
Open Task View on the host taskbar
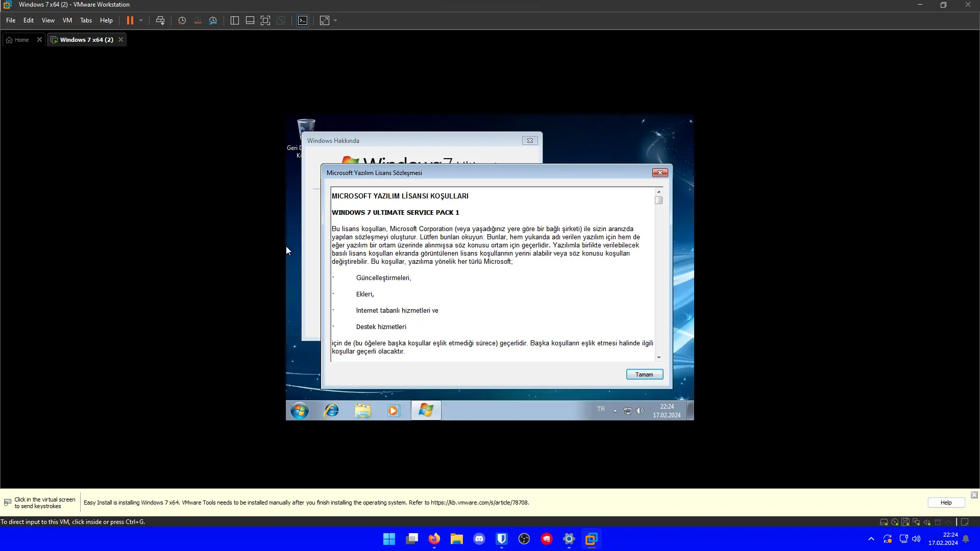tap(412, 539)
